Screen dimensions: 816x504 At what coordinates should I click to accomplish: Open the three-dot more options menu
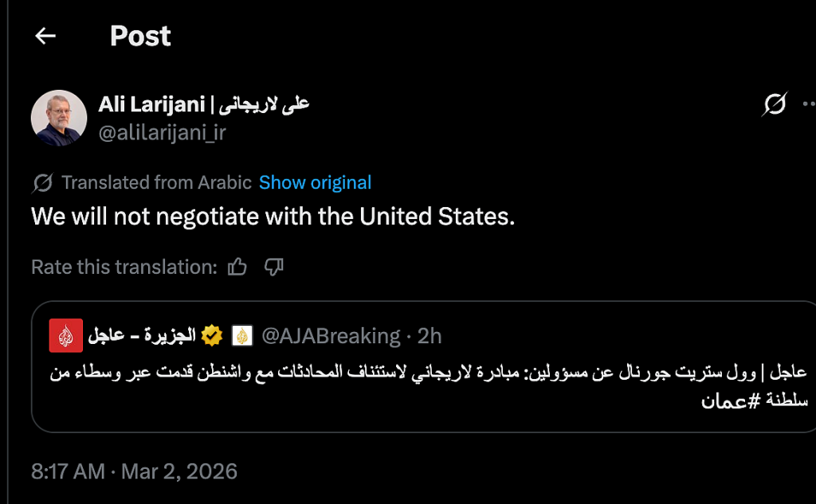[x=809, y=104]
